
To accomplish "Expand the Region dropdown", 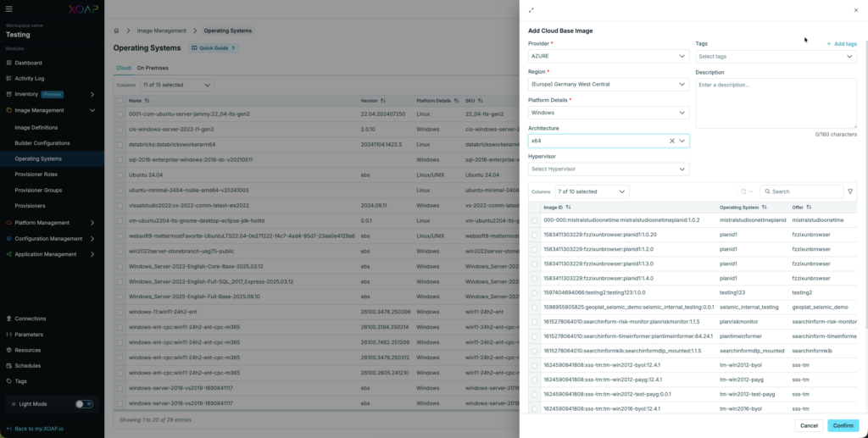I will point(608,84).
